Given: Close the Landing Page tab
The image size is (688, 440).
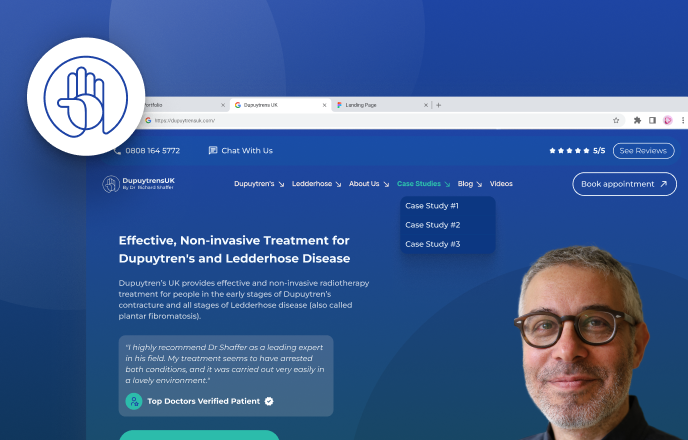Looking at the screenshot, I should coord(426,105).
